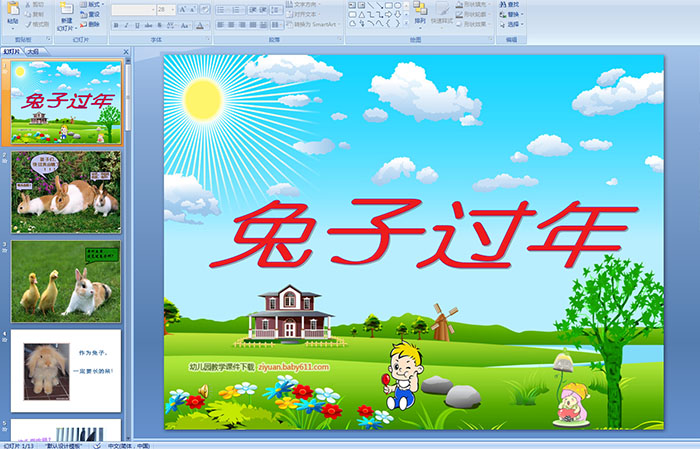
Task: Select slide 2 thumbnail with three rabbits
Action: coord(66,192)
